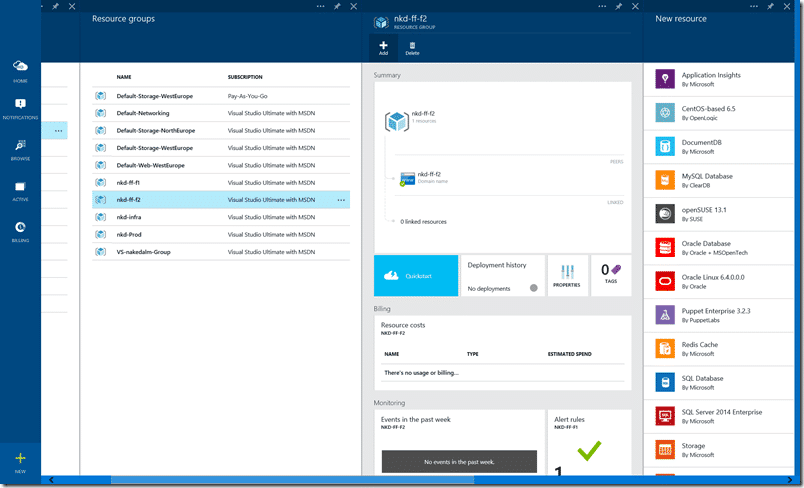Viewport: 804px width, 488px height.
Task: Click the No deployments status text
Action: pos(489,289)
